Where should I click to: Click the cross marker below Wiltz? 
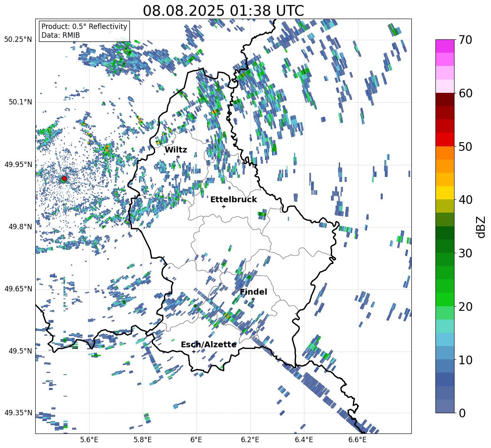(x=178, y=157)
